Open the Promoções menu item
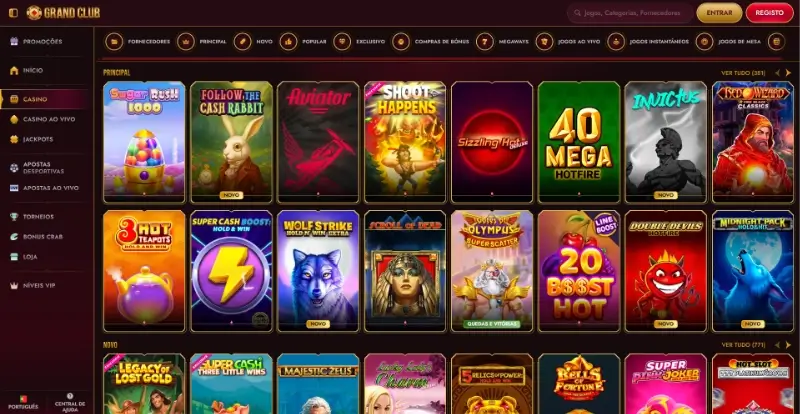 click(x=43, y=41)
